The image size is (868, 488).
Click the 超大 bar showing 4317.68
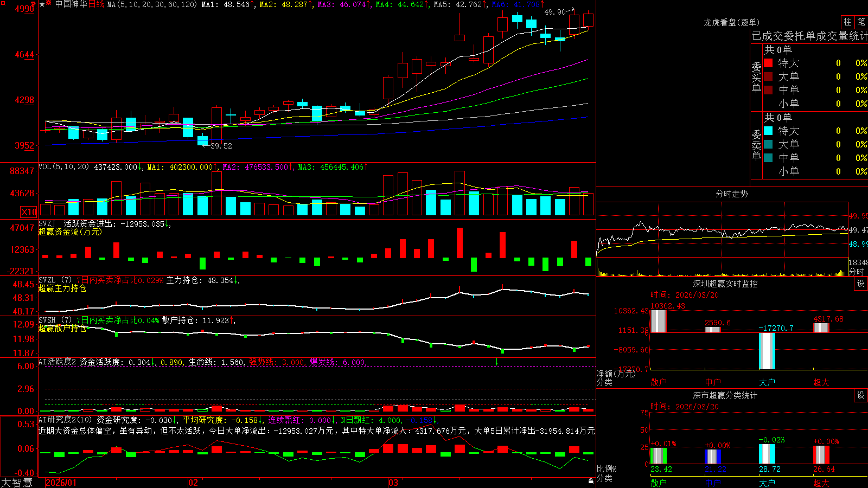point(821,328)
